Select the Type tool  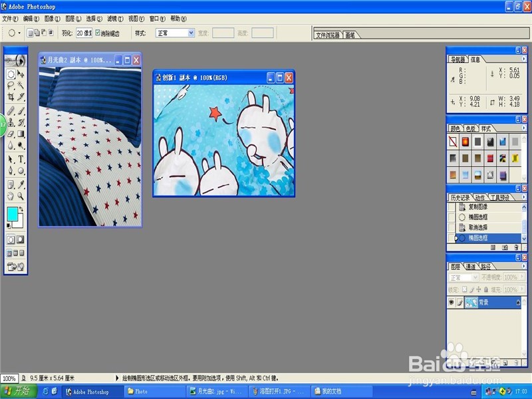21,159
